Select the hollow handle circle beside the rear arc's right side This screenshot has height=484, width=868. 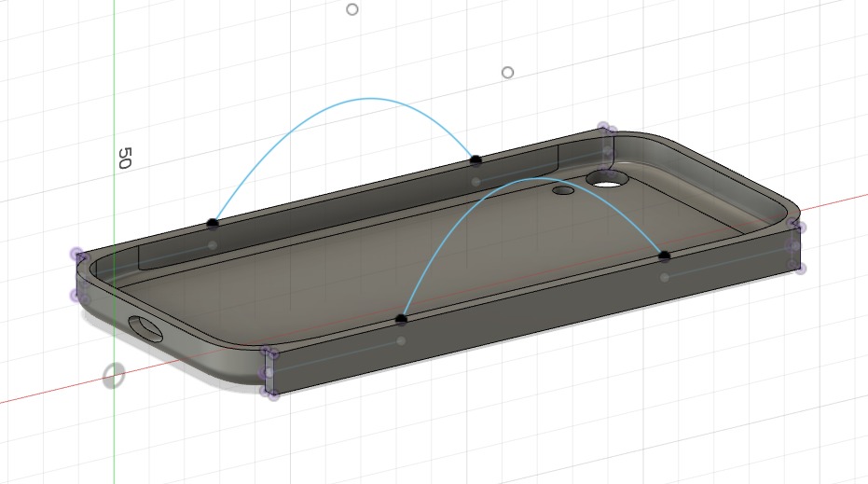point(507,73)
